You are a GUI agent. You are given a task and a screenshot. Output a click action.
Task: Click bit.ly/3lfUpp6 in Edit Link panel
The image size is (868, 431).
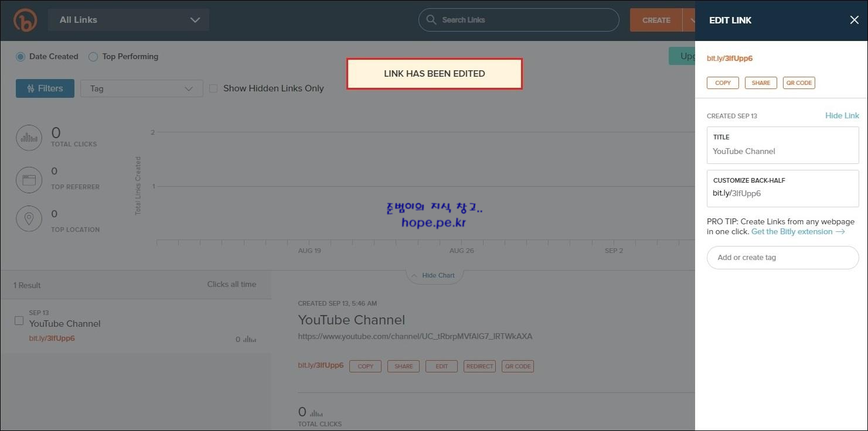tap(730, 59)
